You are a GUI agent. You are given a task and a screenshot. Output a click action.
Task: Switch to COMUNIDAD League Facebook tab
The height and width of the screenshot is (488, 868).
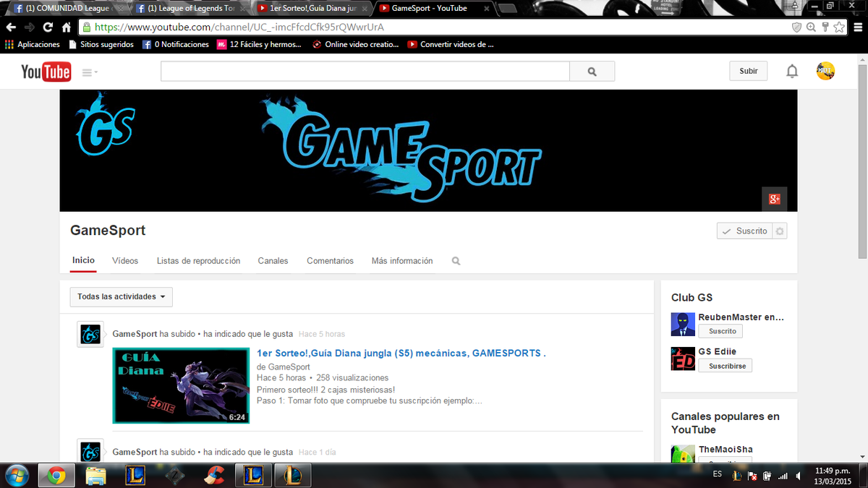coord(67,9)
